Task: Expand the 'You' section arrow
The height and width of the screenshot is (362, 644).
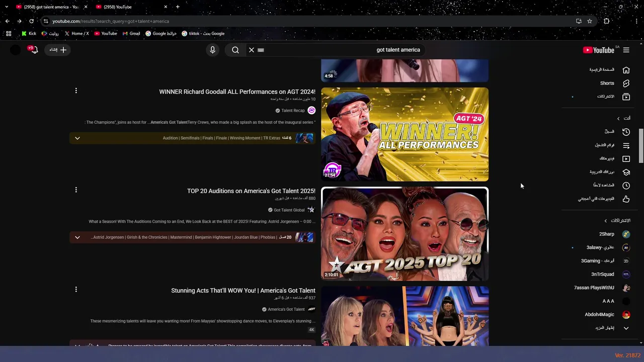Action: pyautogui.click(x=618, y=118)
